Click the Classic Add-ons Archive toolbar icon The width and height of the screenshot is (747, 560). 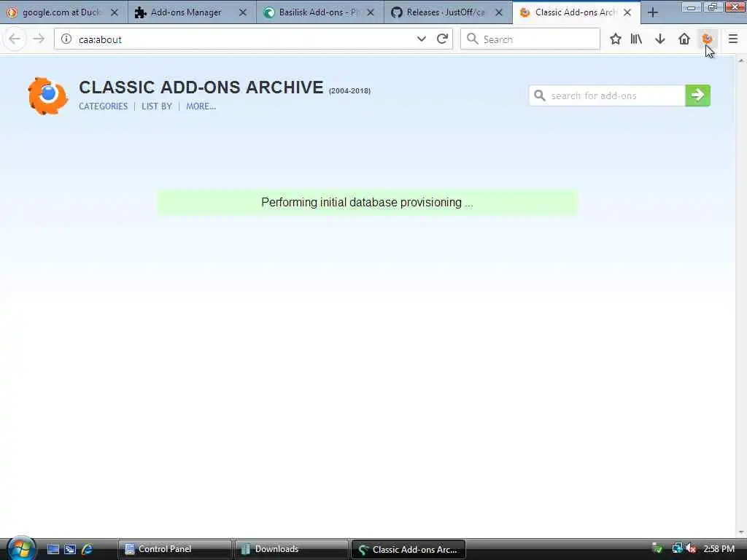tap(707, 39)
